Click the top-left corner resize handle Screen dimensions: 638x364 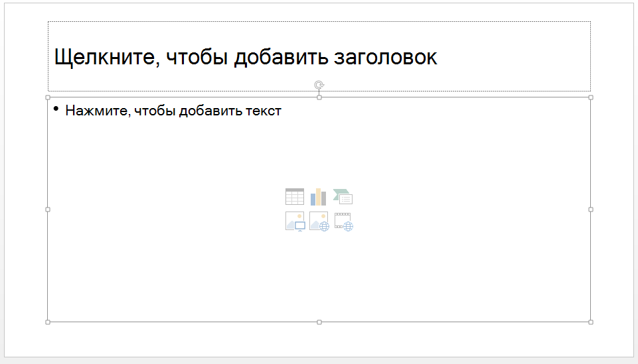point(48,97)
